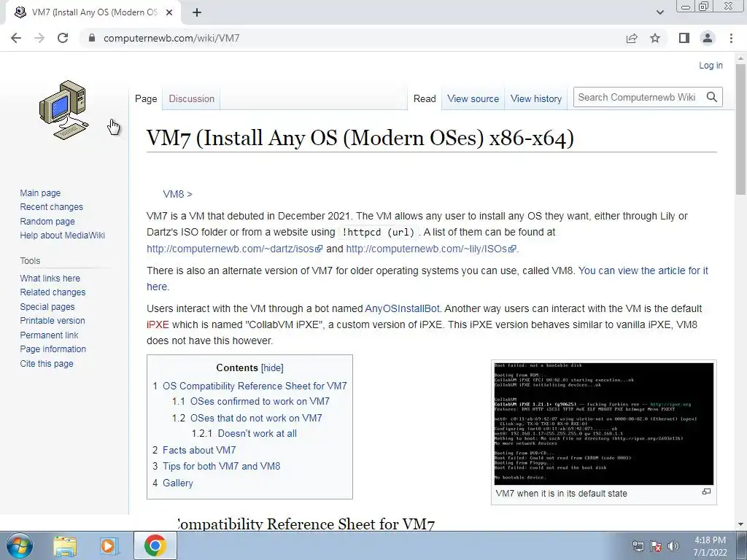Switch to the Discussion tab
This screenshot has width=747, height=560.
tap(192, 98)
